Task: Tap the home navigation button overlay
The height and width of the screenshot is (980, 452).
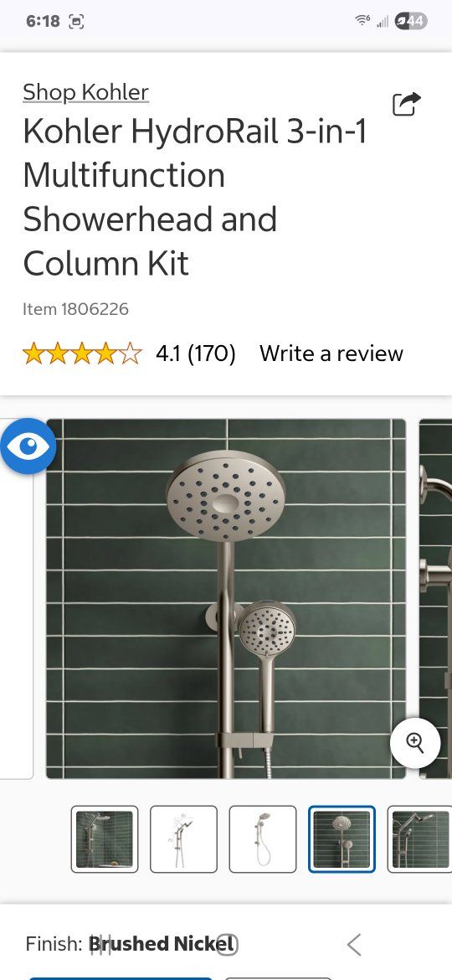Action: (227, 945)
